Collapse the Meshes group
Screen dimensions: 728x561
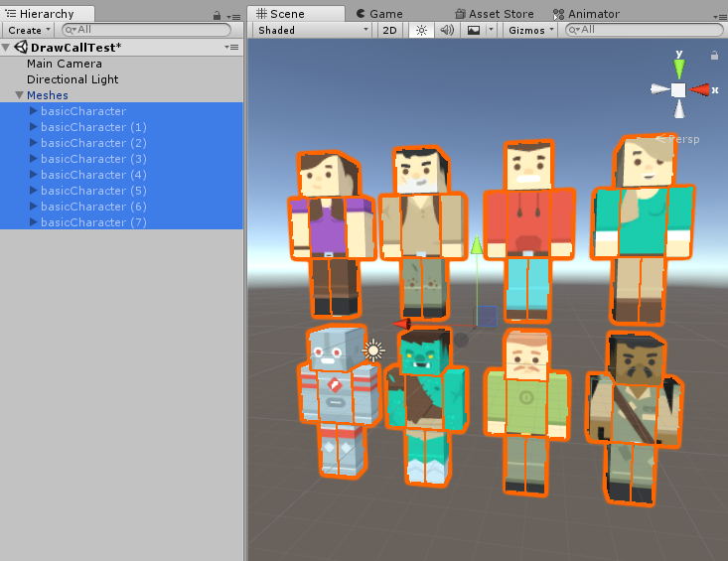click(19, 95)
